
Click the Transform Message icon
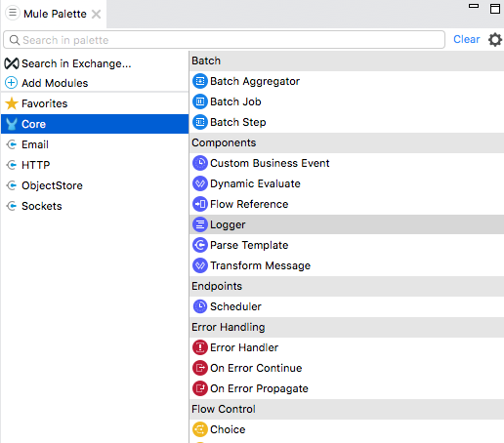(200, 265)
